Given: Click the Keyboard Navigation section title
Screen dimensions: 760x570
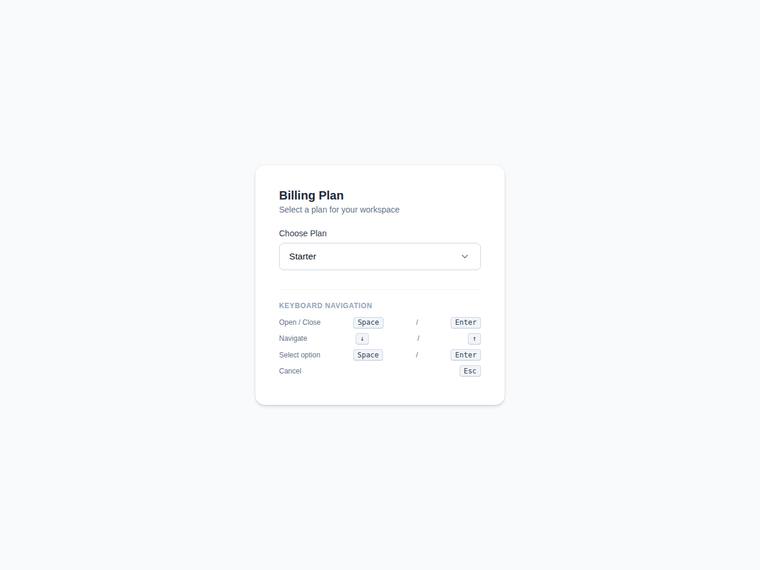Looking at the screenshot, I should (326, 305).
